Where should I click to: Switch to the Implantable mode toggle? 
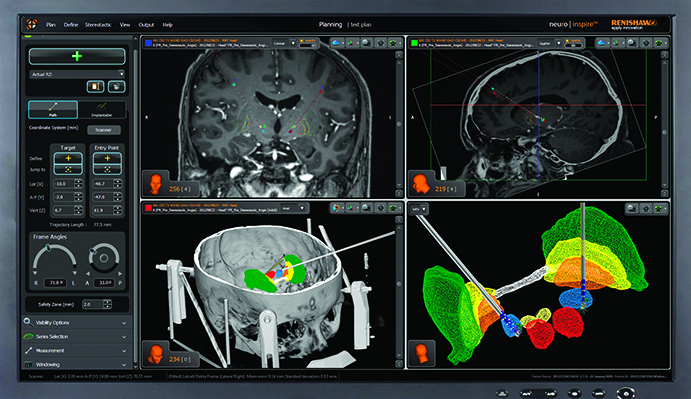(102, 109)
